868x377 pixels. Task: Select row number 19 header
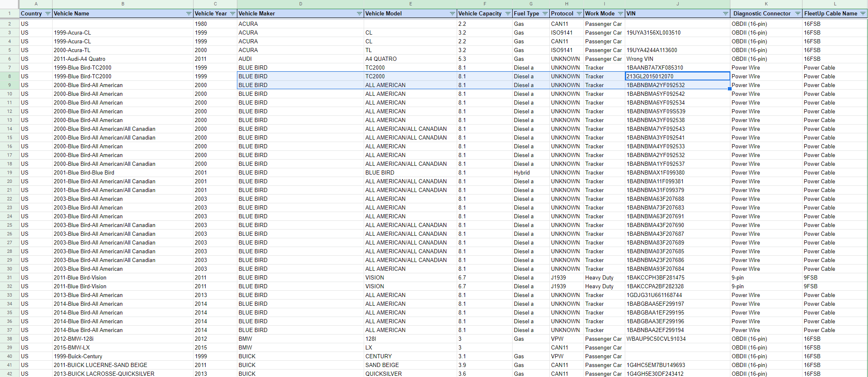pyautogui.click(x=9, y=172)
